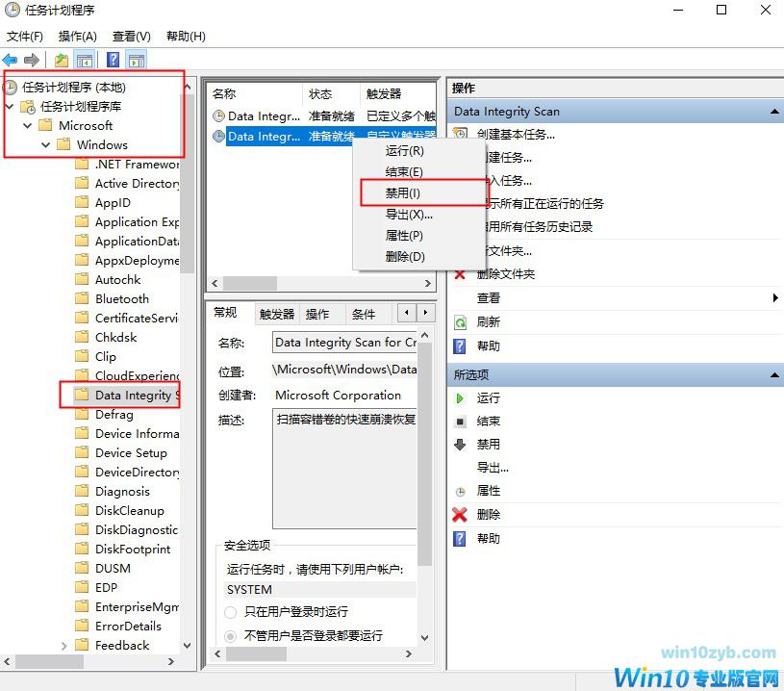Click the task list horizontal scrollbar
784x691 pixels.
(317, 284)
